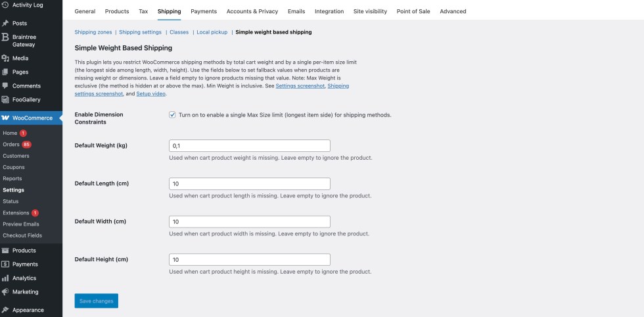Click the Marketing megaphone icon
The width and height of the screenshot is (644, 317).
[x=5, y=292]
